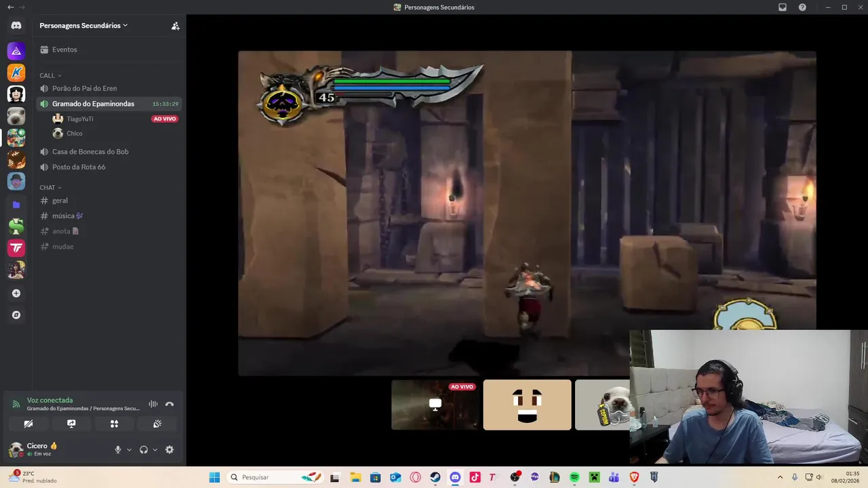Toggle headphones deafen in user panel

pyautogui.click(x=143, y=450)
